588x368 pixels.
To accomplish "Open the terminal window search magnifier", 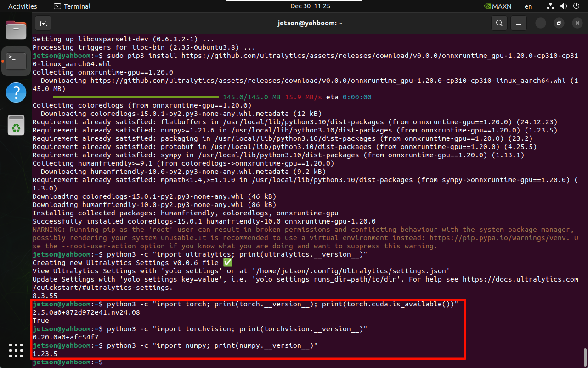I will click(x=499, y=23).
